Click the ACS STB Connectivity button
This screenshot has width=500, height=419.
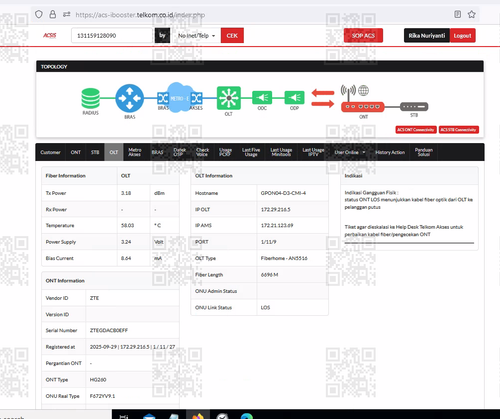click(x=459, y=130)
